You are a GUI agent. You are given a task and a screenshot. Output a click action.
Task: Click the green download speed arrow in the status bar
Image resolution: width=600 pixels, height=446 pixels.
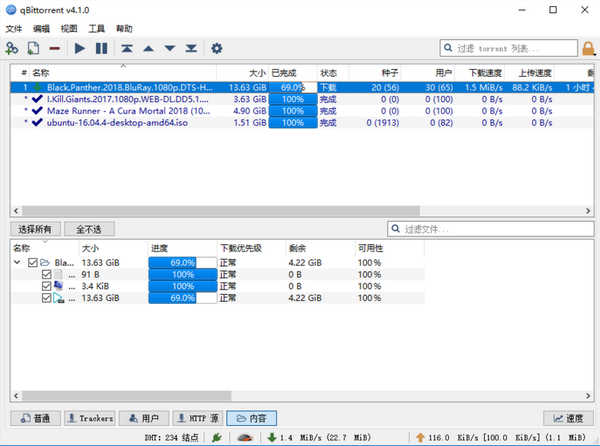tap(272, 437)
